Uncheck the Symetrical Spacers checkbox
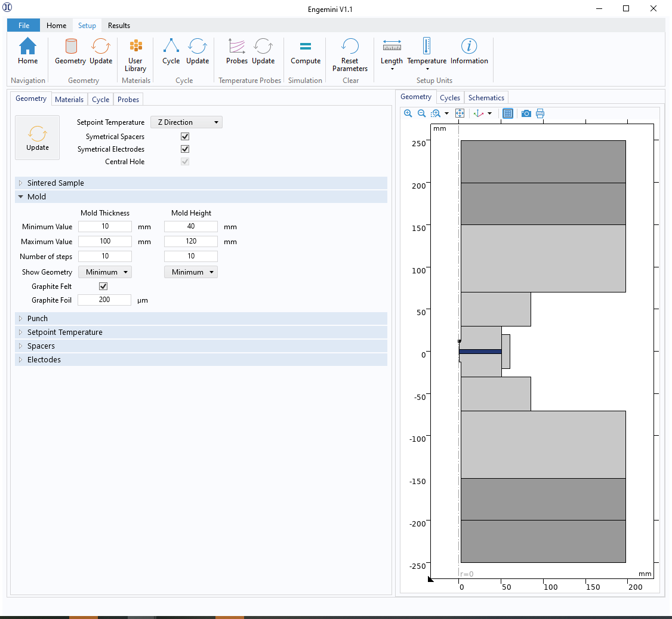The height and width of the screenshot is (619, 672). pyautogui.click(x=185, y=137)
